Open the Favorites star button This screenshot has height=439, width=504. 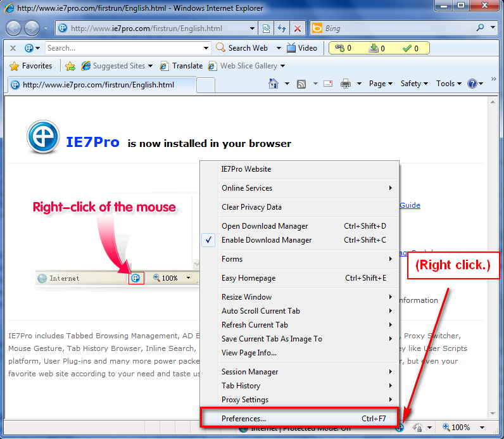31,66
